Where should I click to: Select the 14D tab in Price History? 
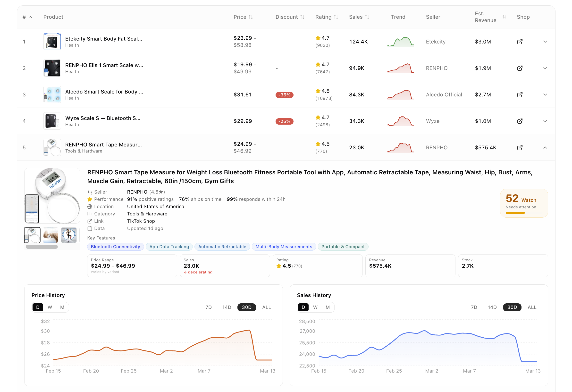(227, 307)
